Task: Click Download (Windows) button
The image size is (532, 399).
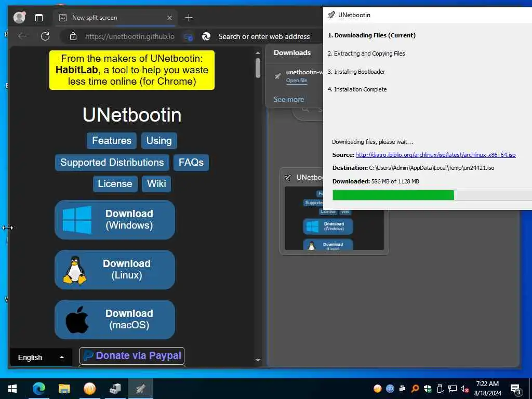Action: (x=115, y=220)
